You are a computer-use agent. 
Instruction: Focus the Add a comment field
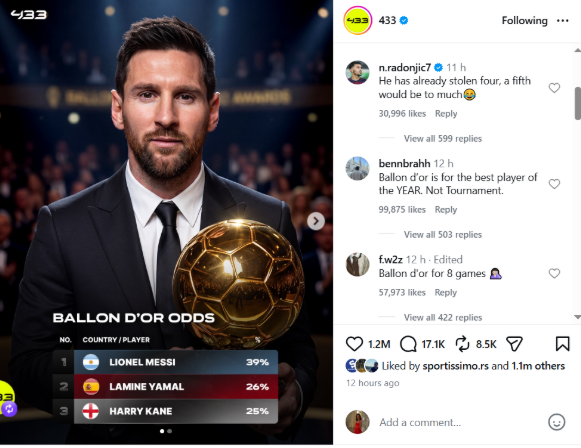[459, 422]
